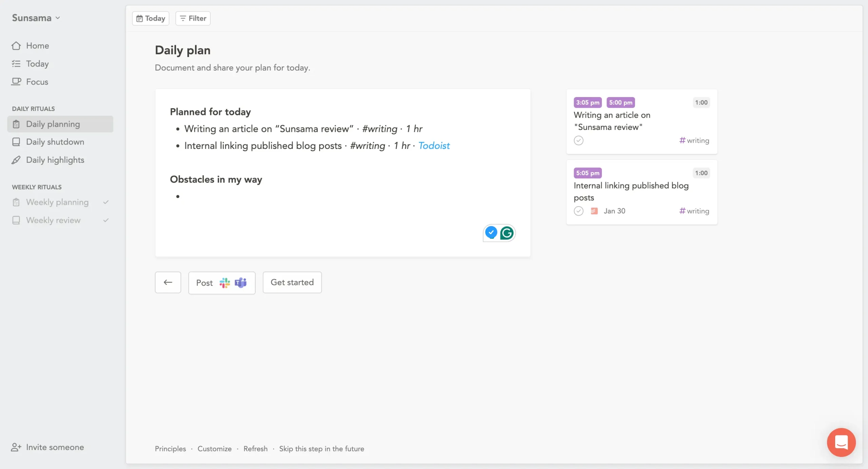Open Weekly review in sidebar
This screenshot has width=868, height=469.
tap(53, 220)
